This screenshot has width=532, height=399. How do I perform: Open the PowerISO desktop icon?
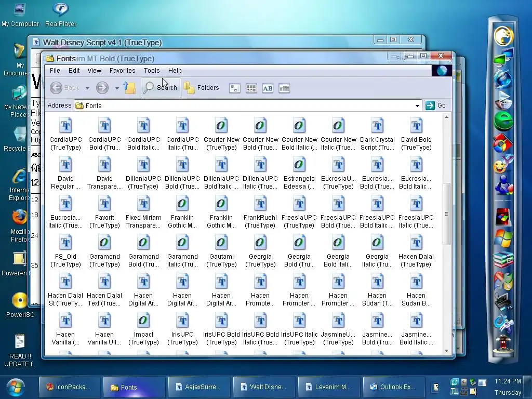point(20,304)
